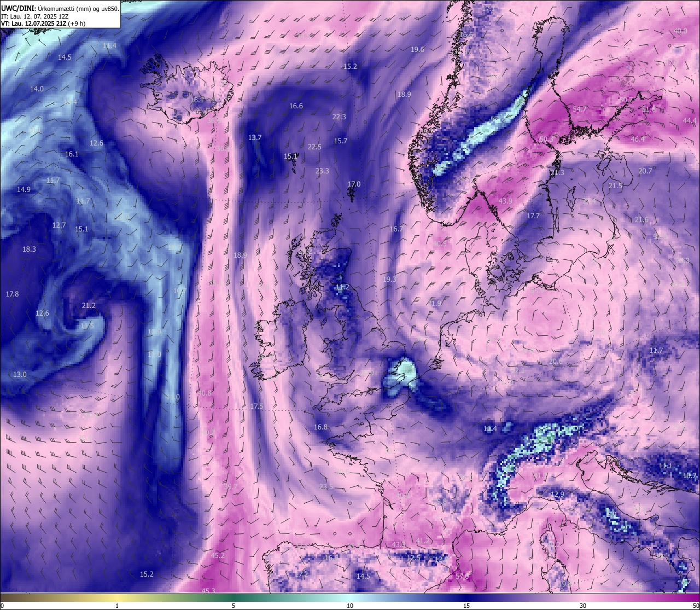Click the 51.6 value label
The image size is (700, 610).
649,109
